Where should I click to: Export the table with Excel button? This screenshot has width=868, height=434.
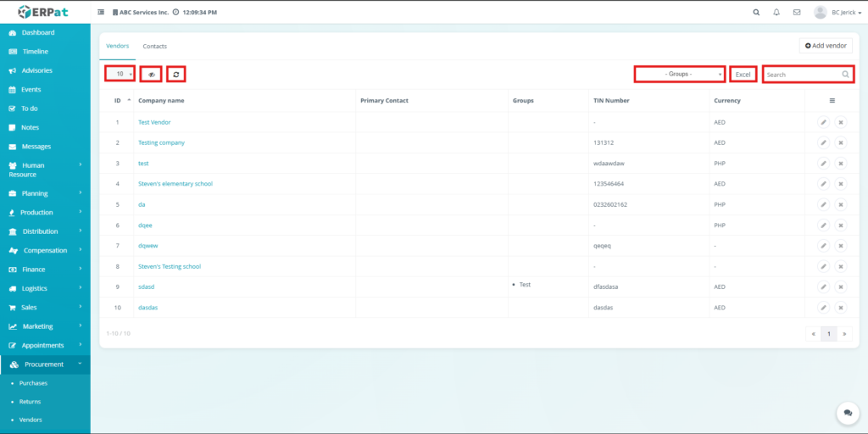(x=743, y=75)
